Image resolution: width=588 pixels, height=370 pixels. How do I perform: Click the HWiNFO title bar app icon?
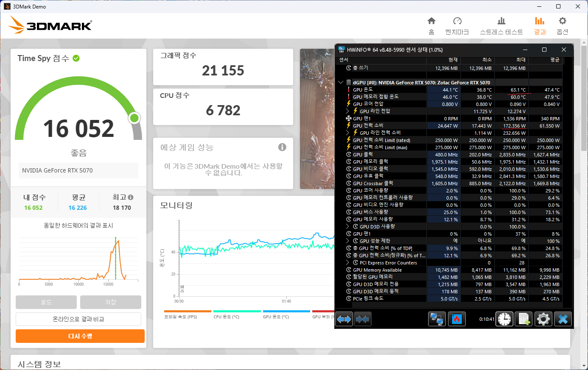click(x=342, y=50)
